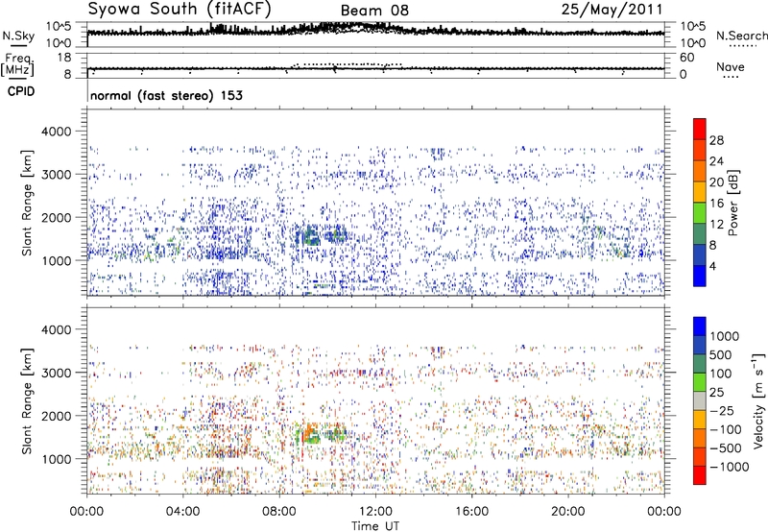Click the orange echo cluster near 09:00 in velocity panel
The height and width of the screenshot is (532, 768).
308,432
